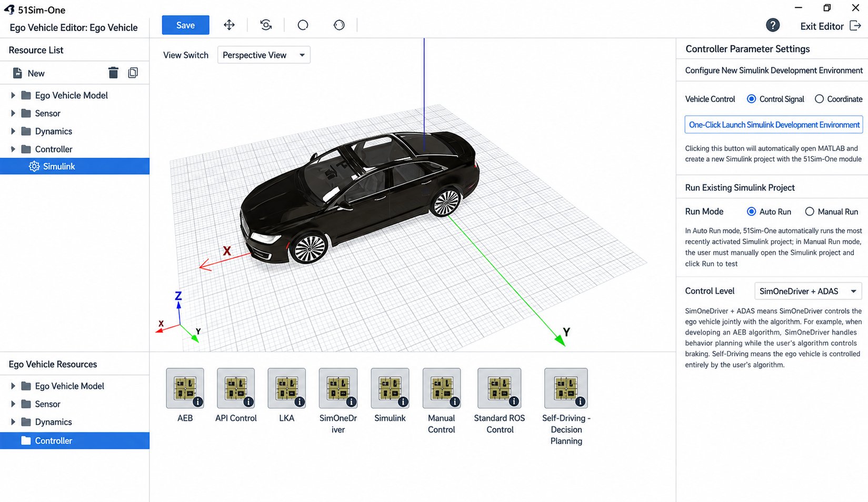868x502 pixels.
Task: Click info badge on Manual Control
Action: click(455, 402)
